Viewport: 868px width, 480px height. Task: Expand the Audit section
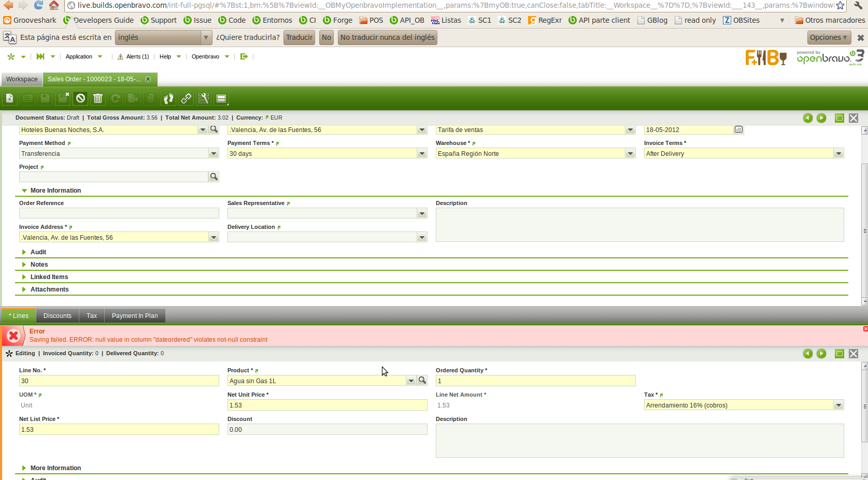pyautogui.click(x=38, y=252)
